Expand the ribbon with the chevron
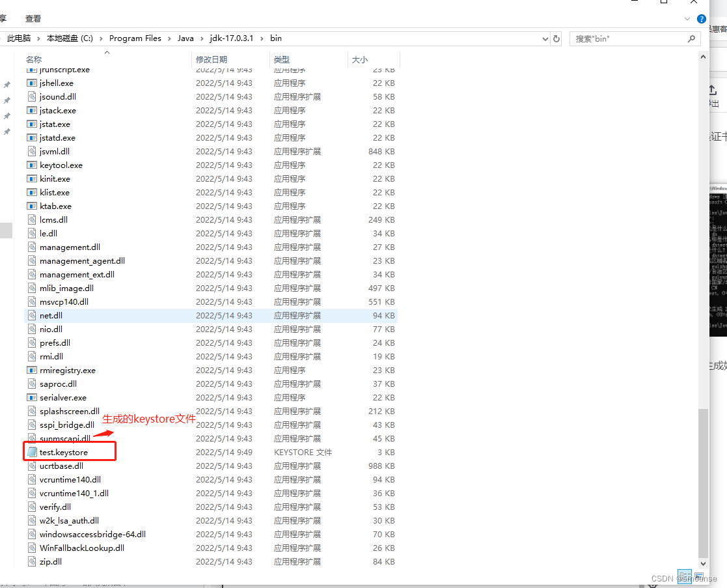This screenshot has height=588, width=727. click(x=687, y=19)
